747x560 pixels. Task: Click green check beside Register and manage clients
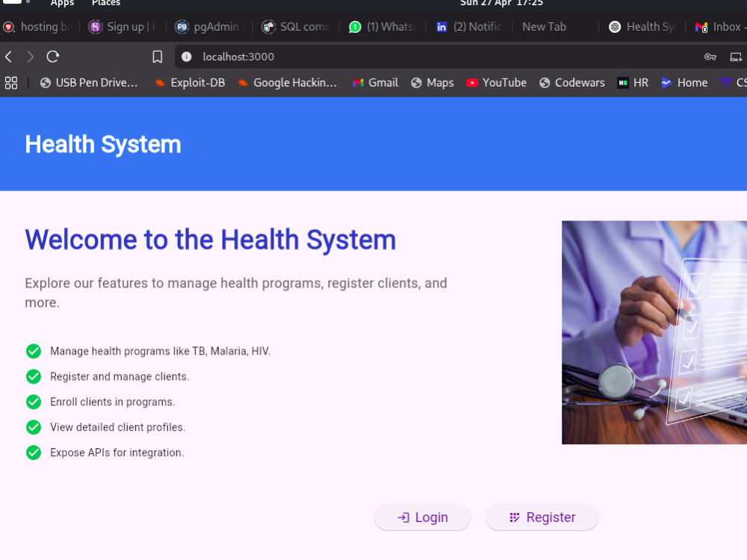pos(34,376)
